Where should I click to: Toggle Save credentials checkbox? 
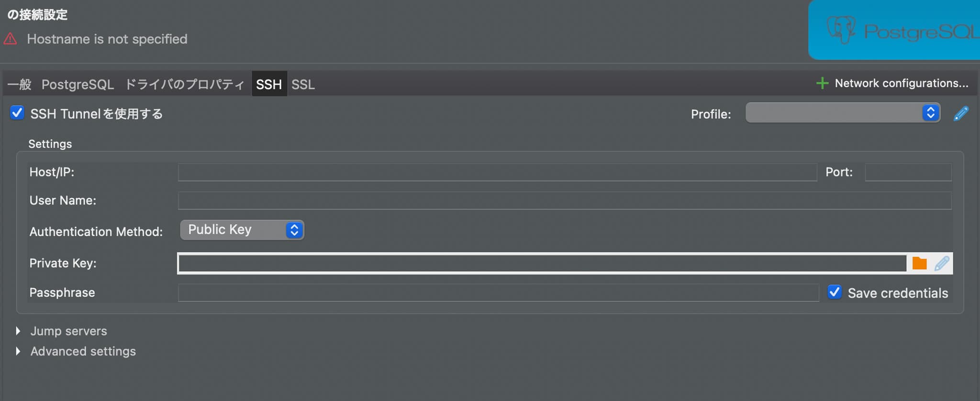pyautogui.click(x=835, y=292)
